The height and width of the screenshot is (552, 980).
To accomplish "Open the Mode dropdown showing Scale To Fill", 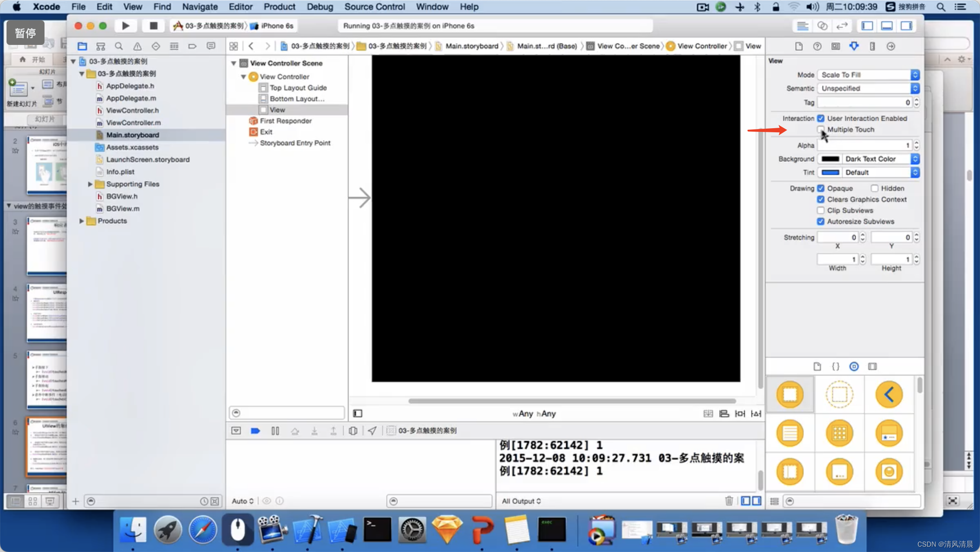I will (x=868, y=75).
